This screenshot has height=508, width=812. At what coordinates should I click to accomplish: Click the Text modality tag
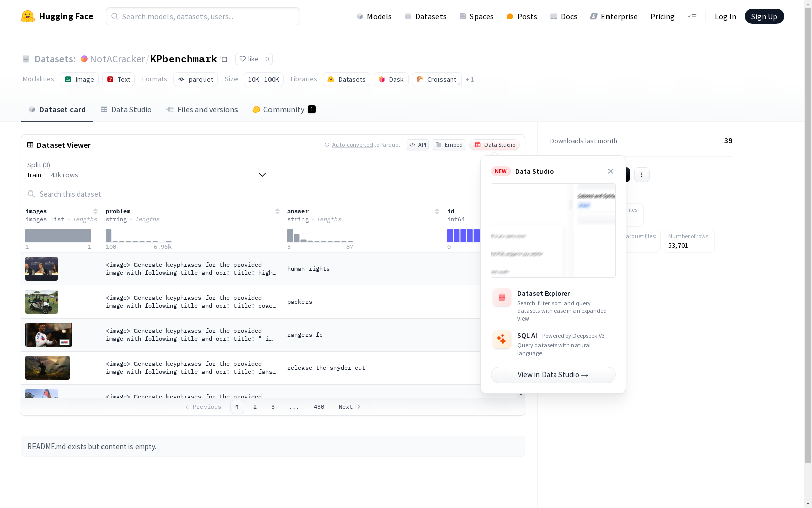119,79
